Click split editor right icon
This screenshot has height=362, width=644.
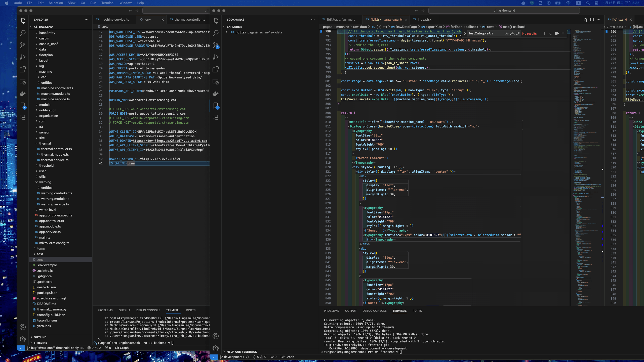pyautogui.click(x=592, y=20)
